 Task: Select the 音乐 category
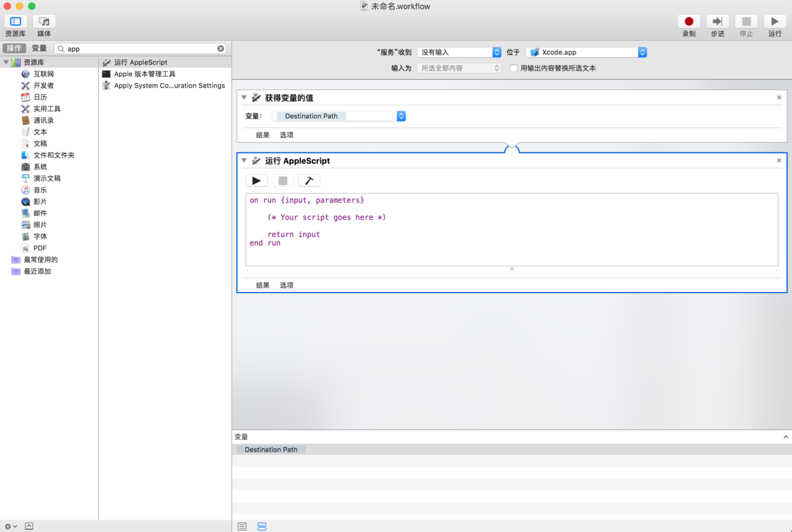[x=40, y=190]
